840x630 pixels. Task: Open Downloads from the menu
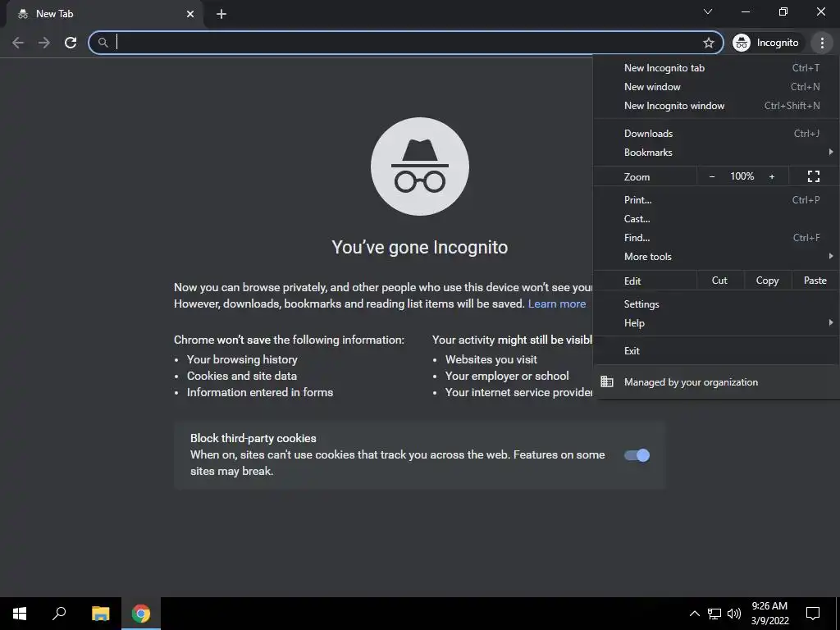click(716, 134)
